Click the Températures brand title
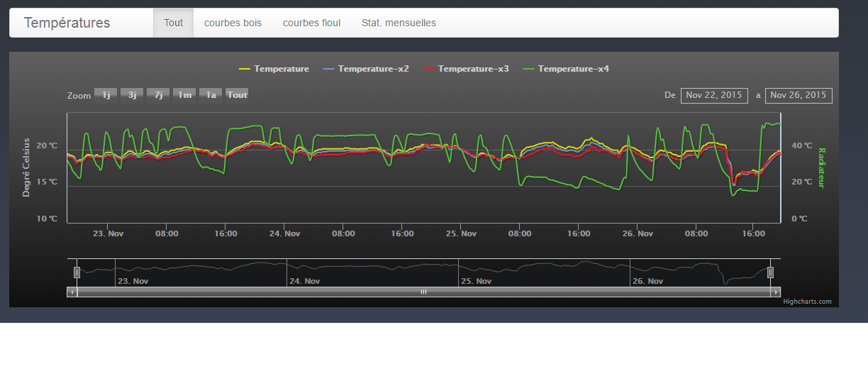This screenshot has width=868, height=369. pyautogui.click(x=67, y=23)
